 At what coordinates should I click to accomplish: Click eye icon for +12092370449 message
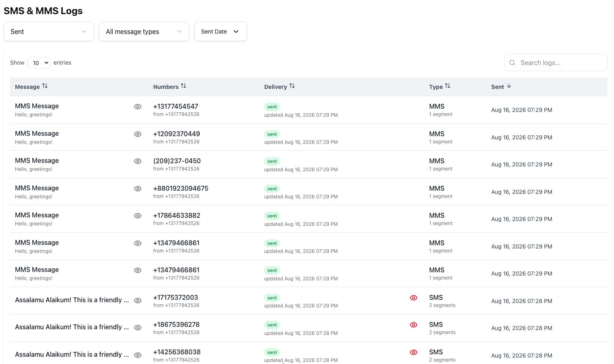(138, 134)
